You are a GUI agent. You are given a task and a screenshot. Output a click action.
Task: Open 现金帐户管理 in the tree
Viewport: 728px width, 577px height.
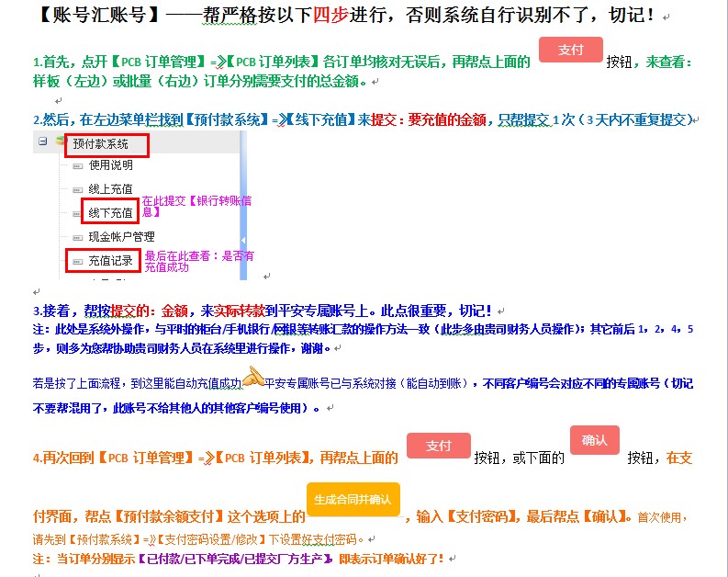[121, 237]
